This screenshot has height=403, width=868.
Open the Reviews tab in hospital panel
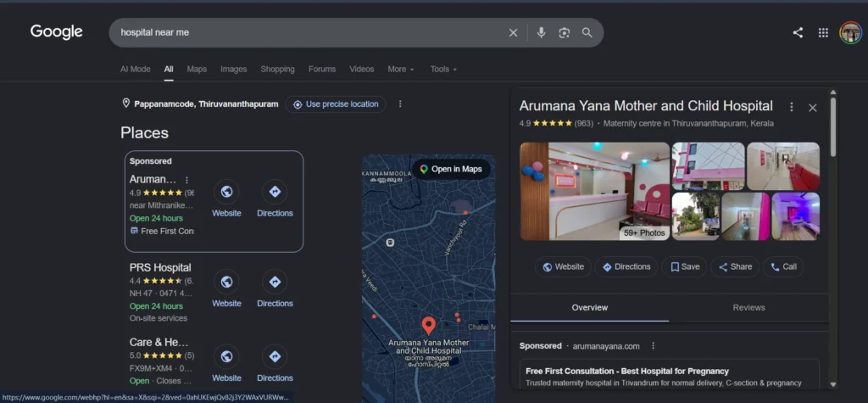pos(749,308)
